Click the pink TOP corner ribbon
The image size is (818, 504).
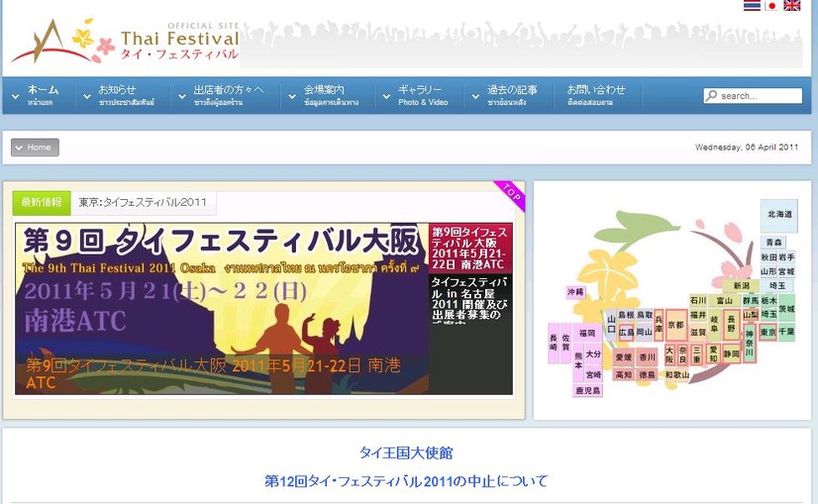click(x=510, y=195)
